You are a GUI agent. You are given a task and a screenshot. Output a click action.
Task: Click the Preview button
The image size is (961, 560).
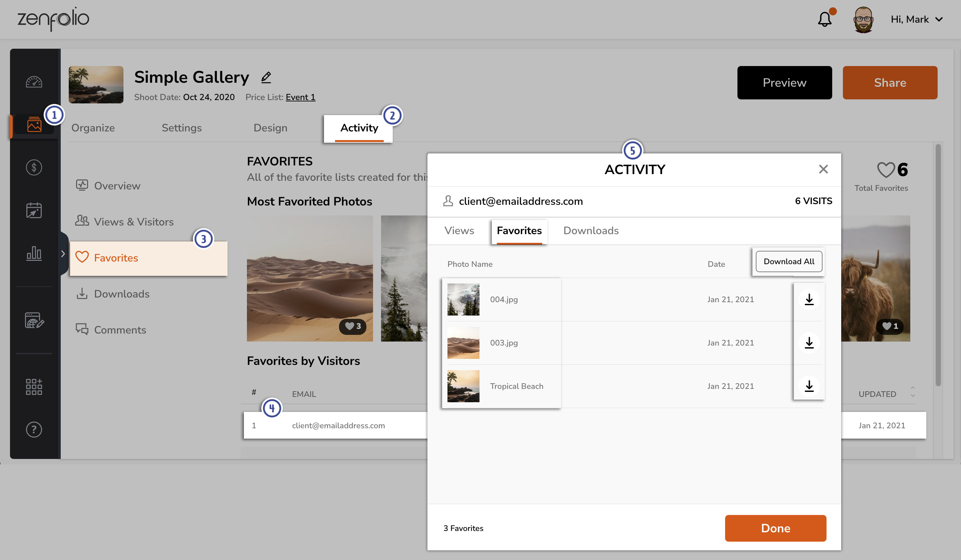pyautogui.click(x=784, y=82)
